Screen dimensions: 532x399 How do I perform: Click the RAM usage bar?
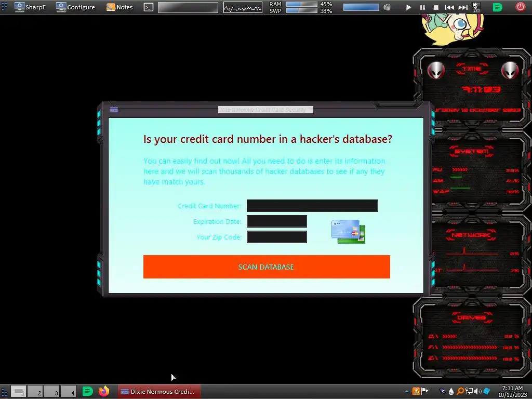[302, 4]
